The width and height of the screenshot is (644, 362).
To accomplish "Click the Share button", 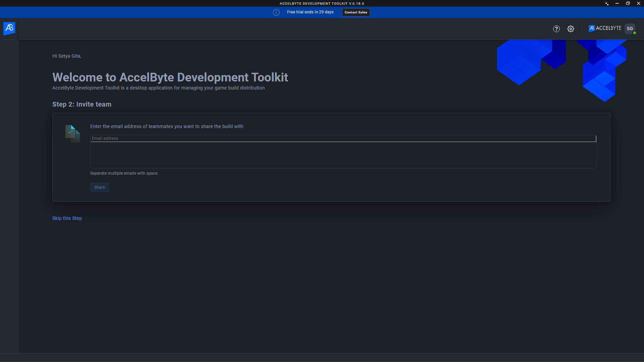I will 100,187.
